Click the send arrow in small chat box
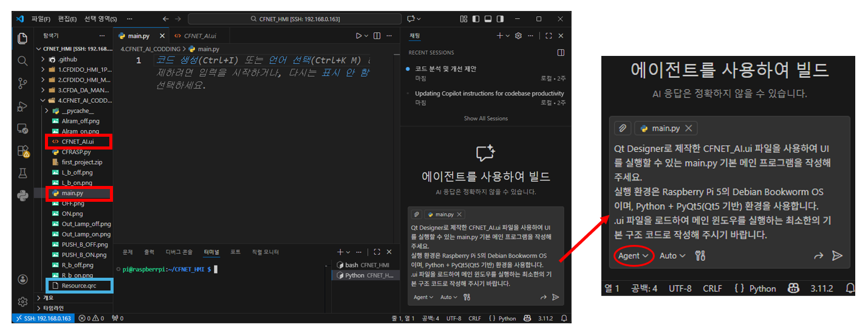This screenshot has width=868, height=330. [555, 297]
